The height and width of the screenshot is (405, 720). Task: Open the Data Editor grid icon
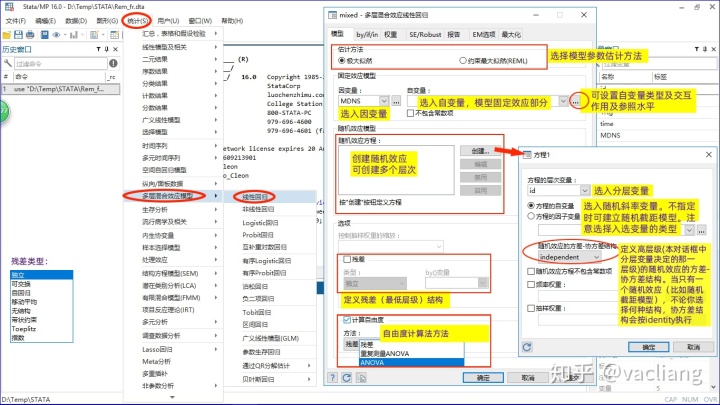click(114, 35)
